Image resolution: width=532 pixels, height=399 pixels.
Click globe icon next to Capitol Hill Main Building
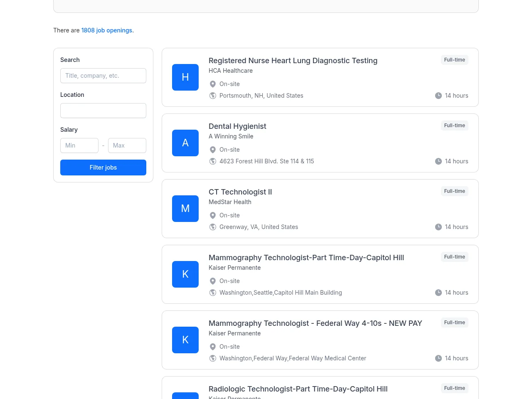[213, 293]
